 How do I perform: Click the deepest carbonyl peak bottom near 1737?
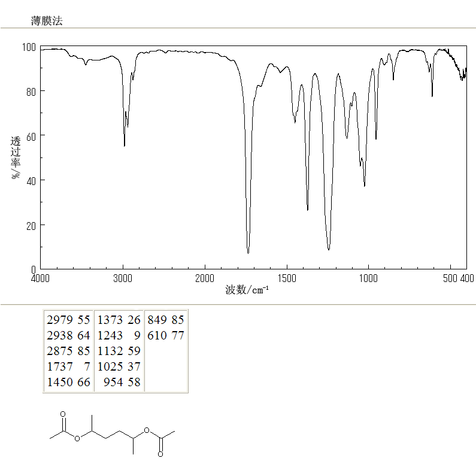coord(248,252)
